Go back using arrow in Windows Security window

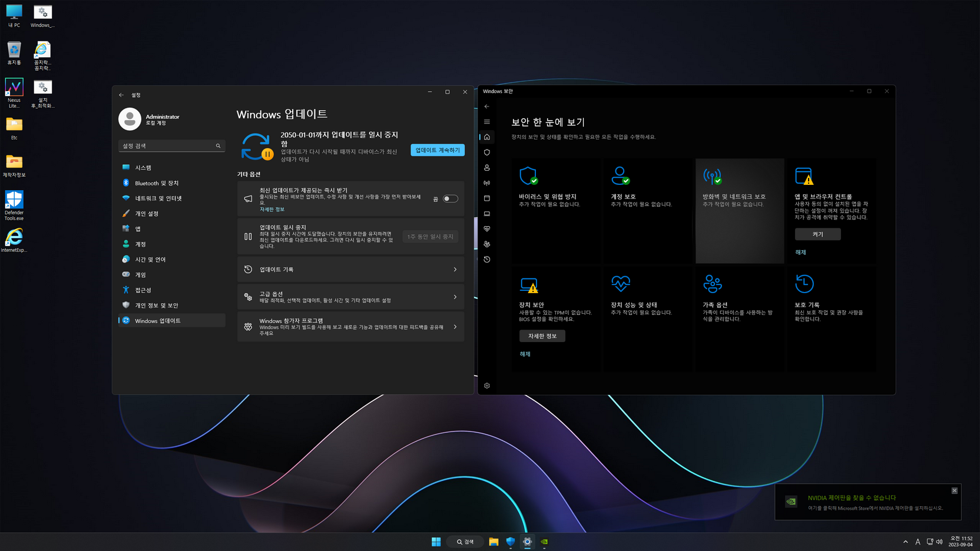click(487, 107)
